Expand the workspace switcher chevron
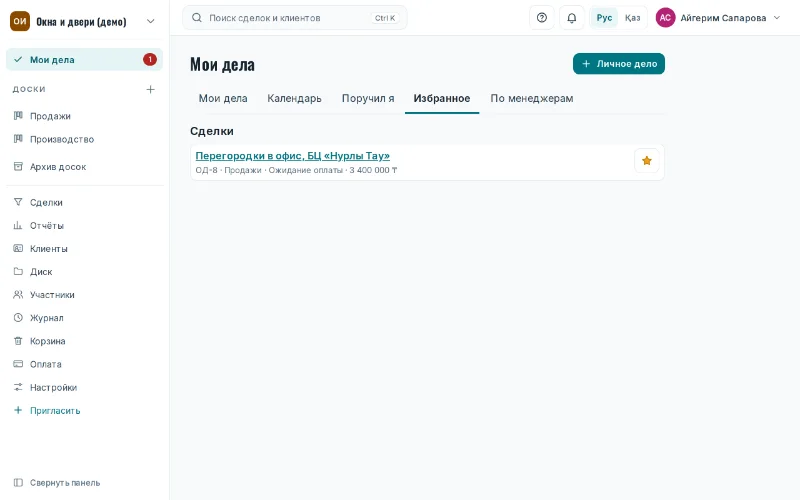 pos(151,21)
